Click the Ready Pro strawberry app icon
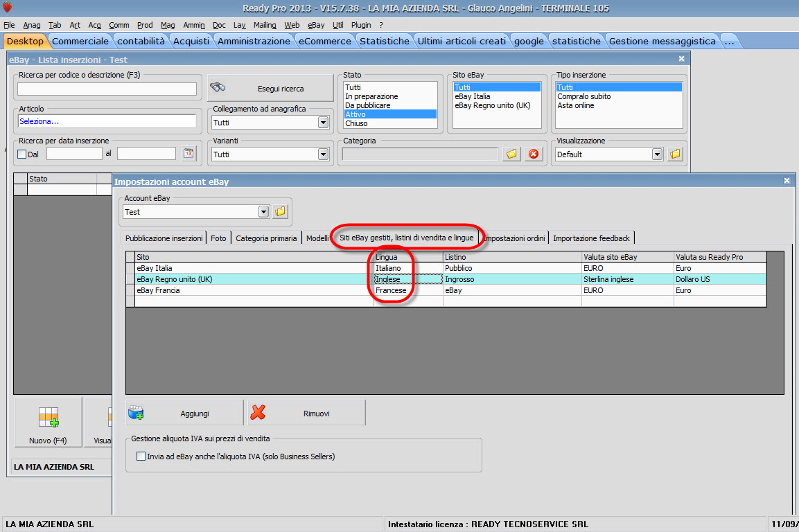The width and height of the screenshot is (799, 532). (x=7, y=7)
